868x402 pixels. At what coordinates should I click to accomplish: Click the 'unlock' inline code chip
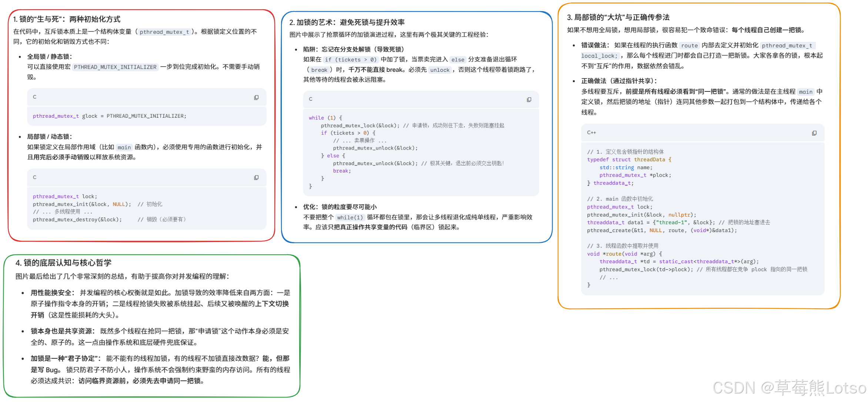click(x=440, y=70)
